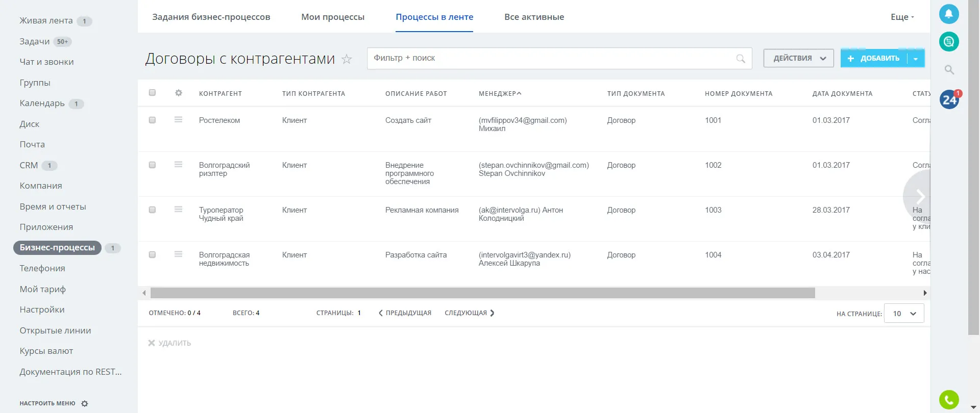The width and height of the screenshot is (980, 413).
Task: Open Живая лента in sidebar
Action: pyautogui.click(x=46, y=20)
